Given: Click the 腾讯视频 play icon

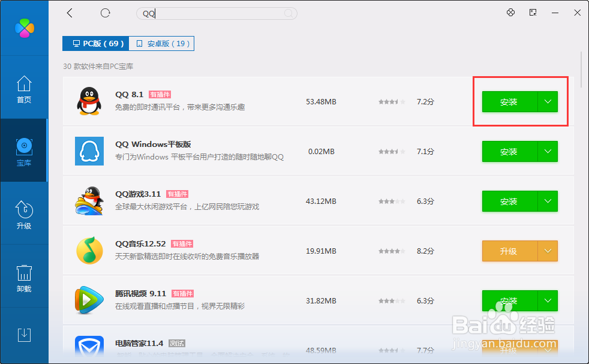Looking at the screenshot, I should (x=89, y=300).
